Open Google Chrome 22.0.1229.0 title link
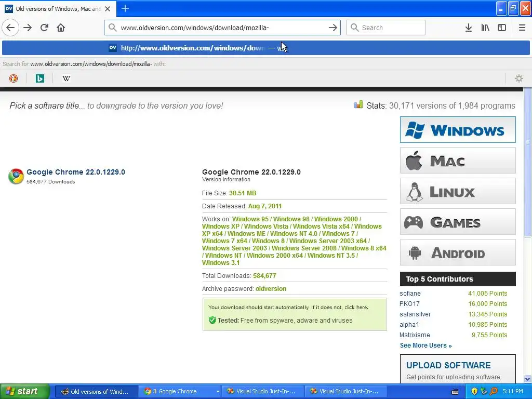532x399 pixels. coord(76,172)
